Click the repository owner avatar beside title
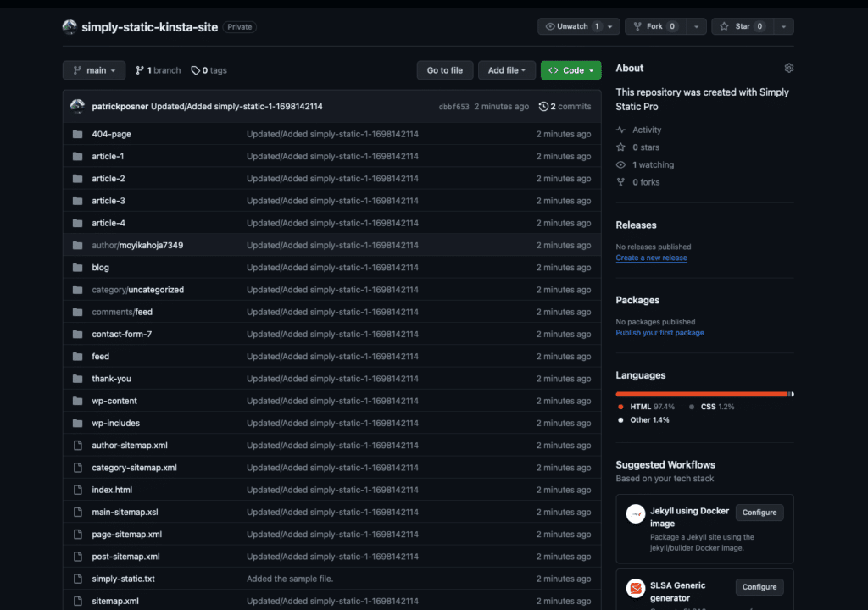 [x=70, y=26]
